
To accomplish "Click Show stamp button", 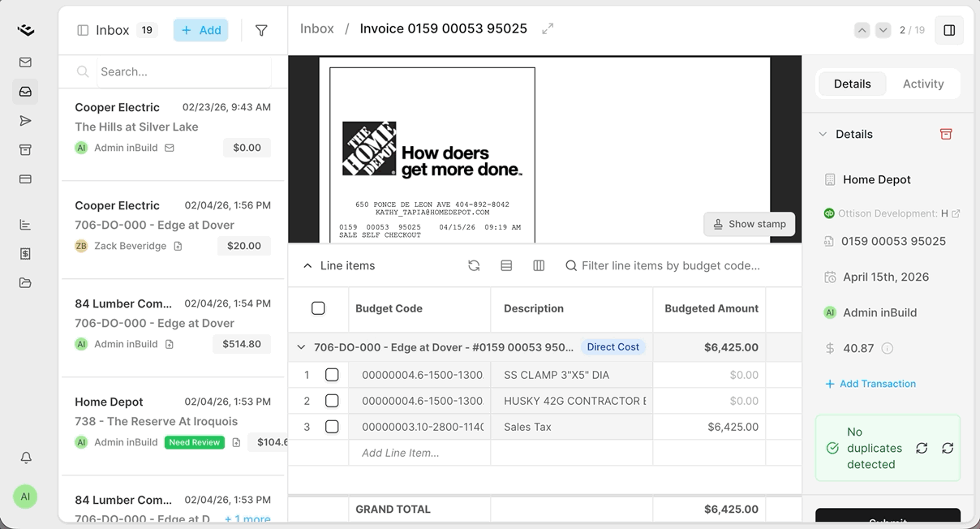I will click(750, 224).
